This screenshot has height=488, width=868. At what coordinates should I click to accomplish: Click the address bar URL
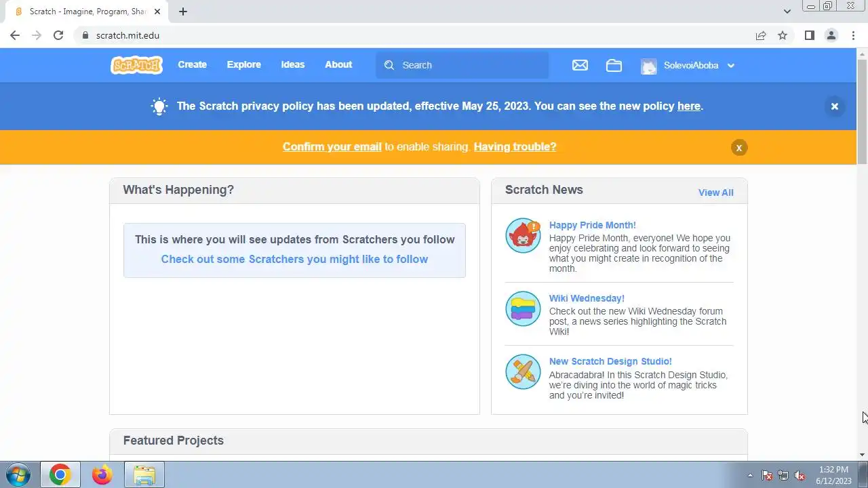pos(127,35)
